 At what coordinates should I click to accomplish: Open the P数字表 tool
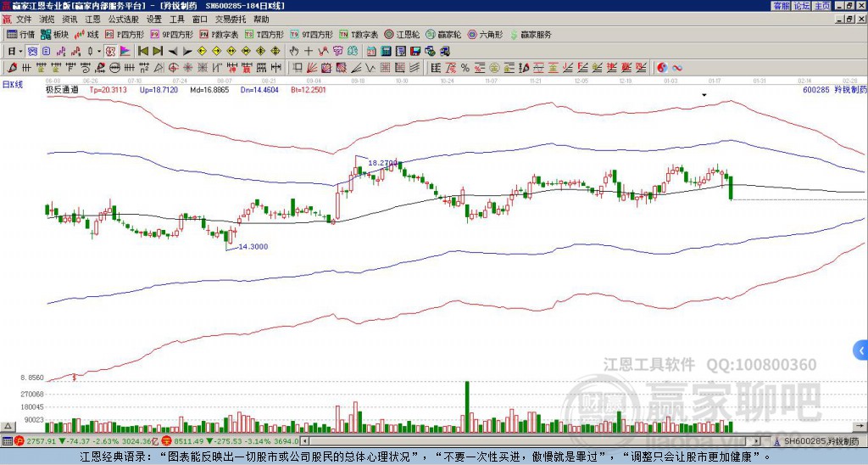pos(219,34)
